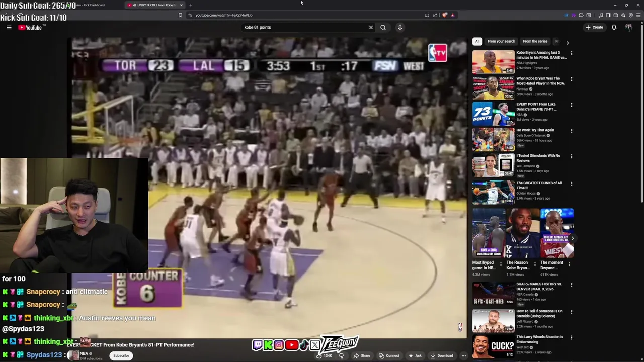Open browser extensions puzzle icon
Viewport: 644px width, 362px height.
[581, 15]
